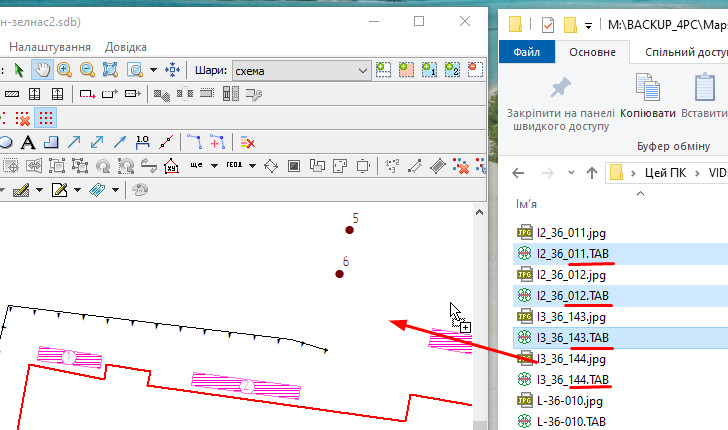Open quick access toolbar customize dropdown
Screen dimensions: 728x430
coord(589,24)
